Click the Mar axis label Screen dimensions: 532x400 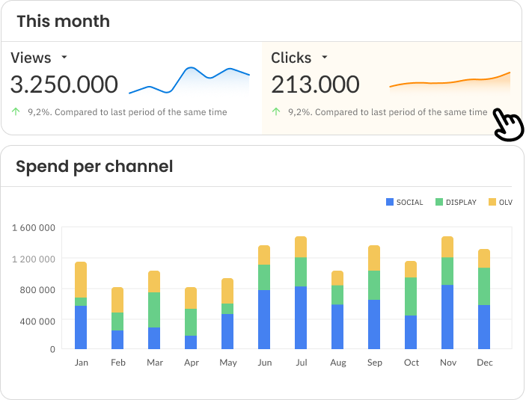(155, 363)
